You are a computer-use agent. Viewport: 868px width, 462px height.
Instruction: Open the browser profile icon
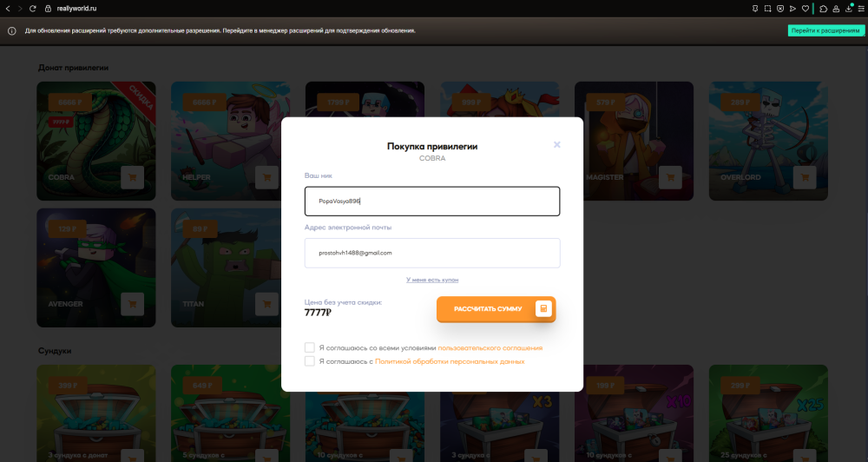tap(836, 9)
